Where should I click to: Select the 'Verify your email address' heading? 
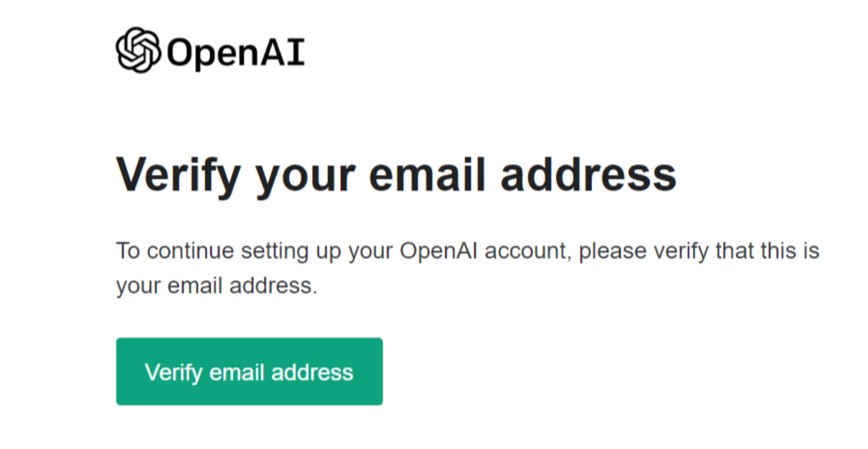[396, 176]
